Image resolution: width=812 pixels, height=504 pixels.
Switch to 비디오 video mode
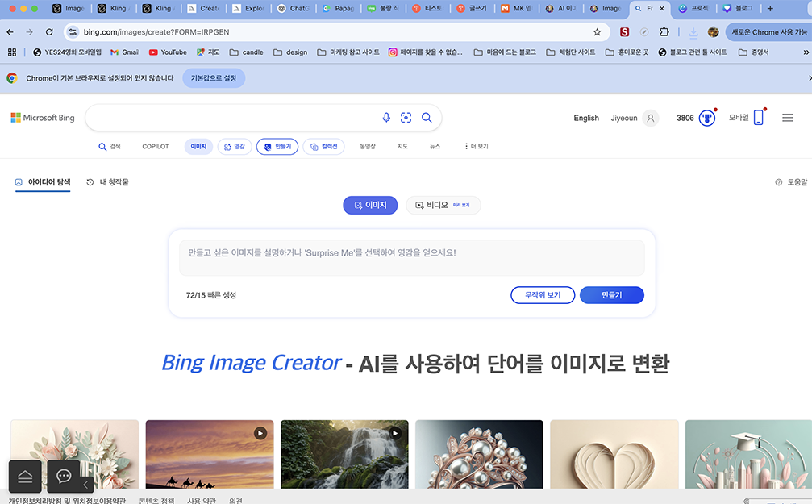(443, 205)
